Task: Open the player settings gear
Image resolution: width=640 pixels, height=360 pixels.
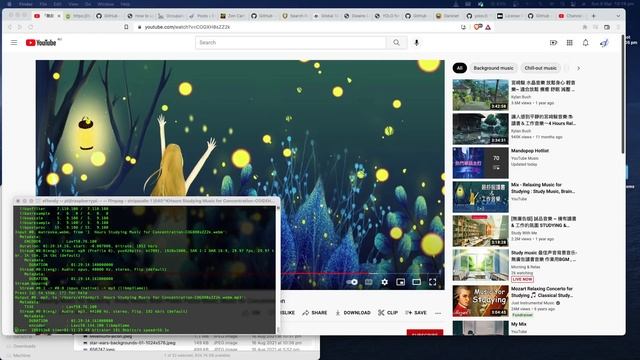Action: 384,282
